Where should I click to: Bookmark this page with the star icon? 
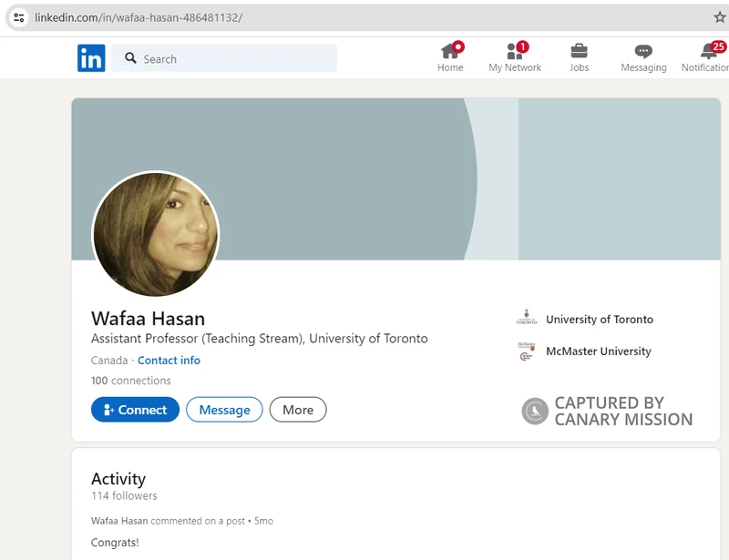pos(720,17)
